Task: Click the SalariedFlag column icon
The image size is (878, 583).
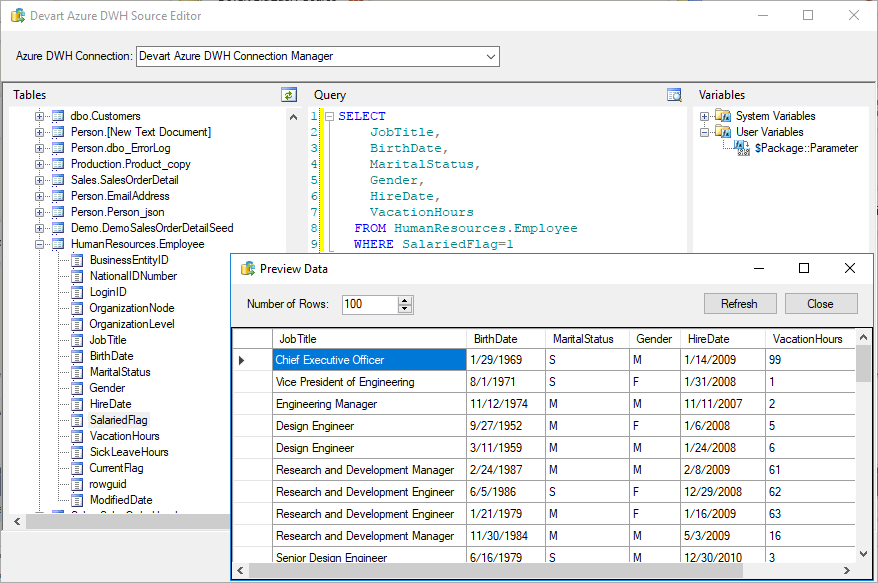Action: coord(76,419)
